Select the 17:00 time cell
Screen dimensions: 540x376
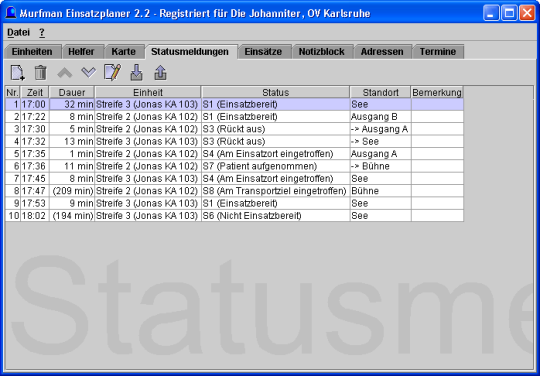35,104
